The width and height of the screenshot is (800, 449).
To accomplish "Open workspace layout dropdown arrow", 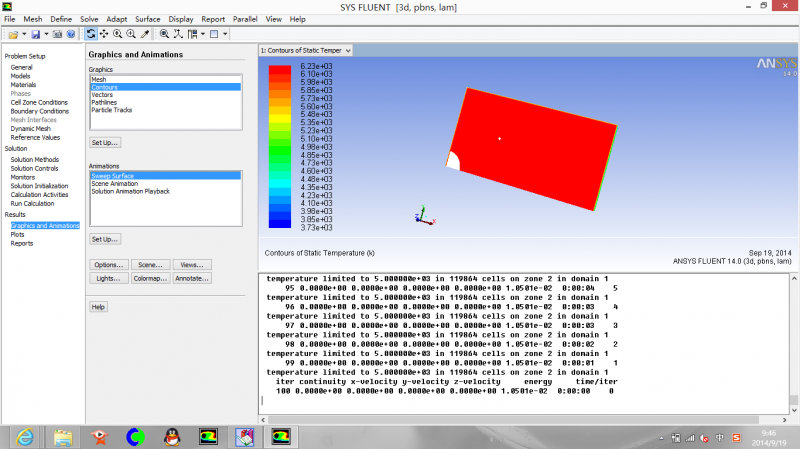I will click(203, 34).
